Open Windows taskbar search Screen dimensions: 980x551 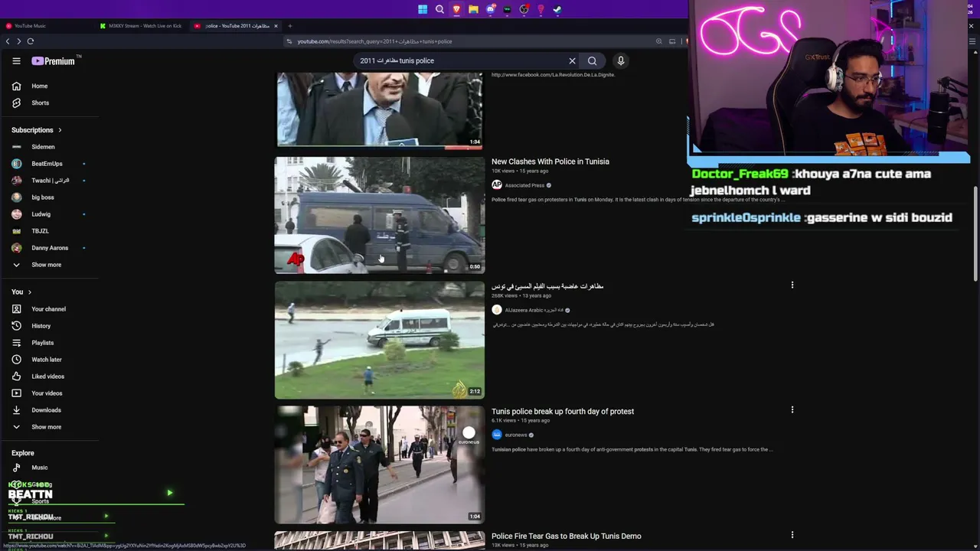(439, 9)
